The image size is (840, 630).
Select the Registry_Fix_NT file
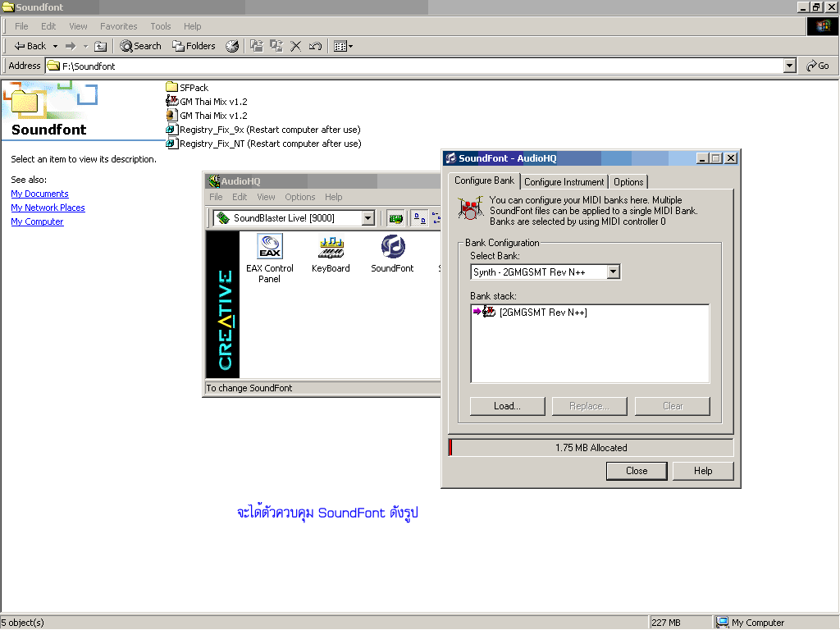[x=263, y=143]
